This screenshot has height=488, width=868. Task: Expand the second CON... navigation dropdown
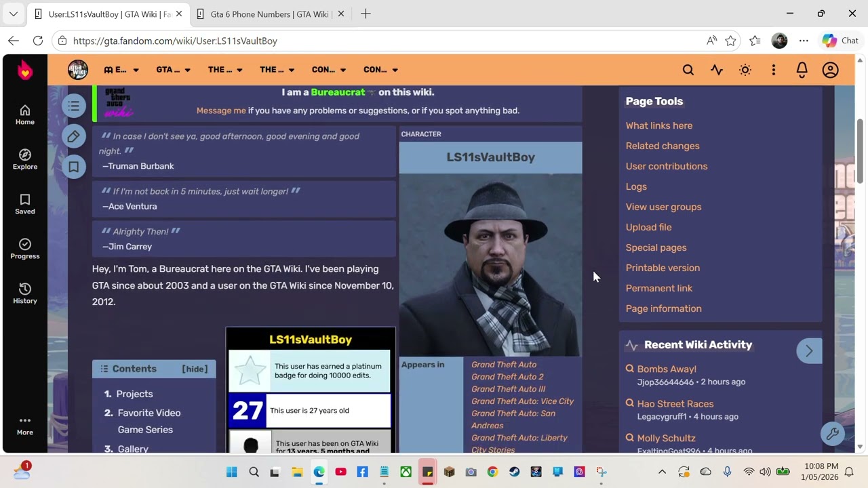coord(380,70)
